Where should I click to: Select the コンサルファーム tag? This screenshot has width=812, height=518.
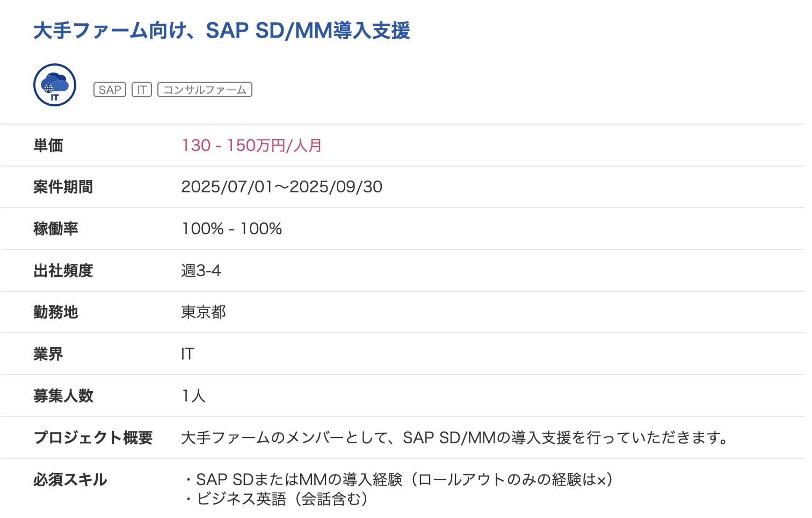[205, 90]
